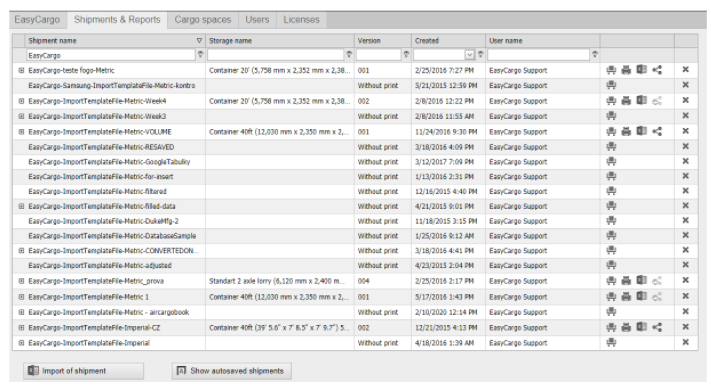Screen dimensions: 711x385
Task: Delete the Metric-filtered shipment
Action: [686, 190]
